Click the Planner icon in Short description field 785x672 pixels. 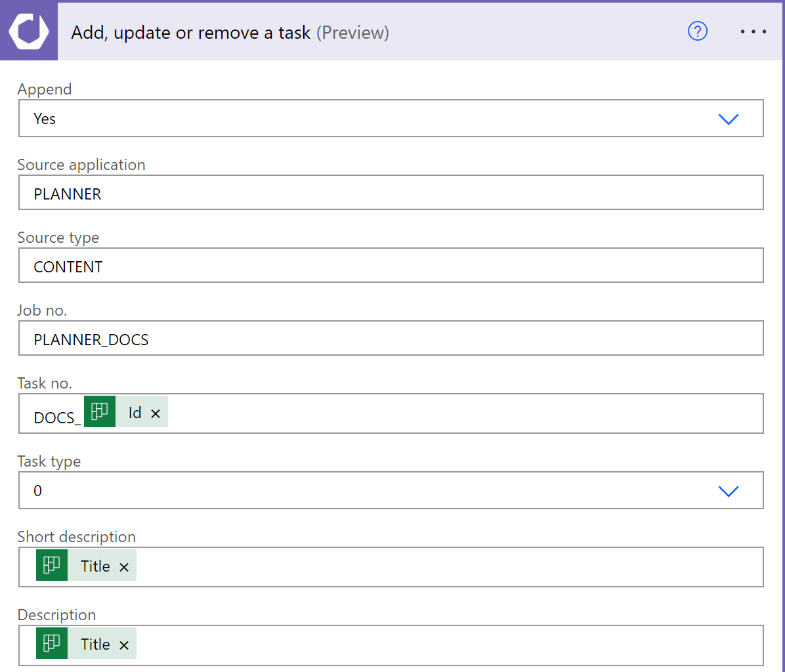[52, 566]
